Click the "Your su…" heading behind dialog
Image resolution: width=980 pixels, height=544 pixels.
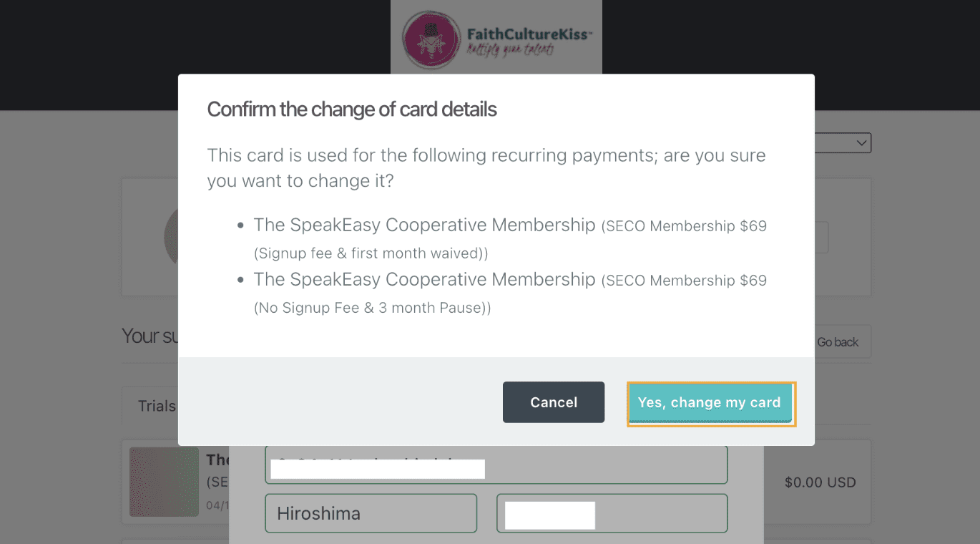pyautogui.click(x=150, y=336)
